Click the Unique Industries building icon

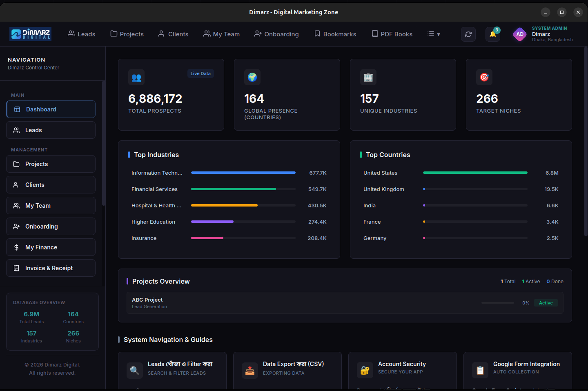368,77
